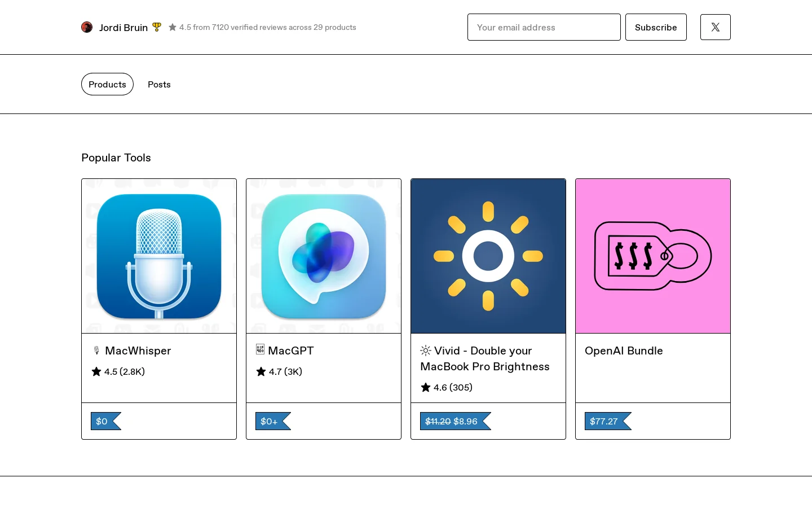
Task: Open the MacWhisper microphone app image
Action: tap(159, 256)
